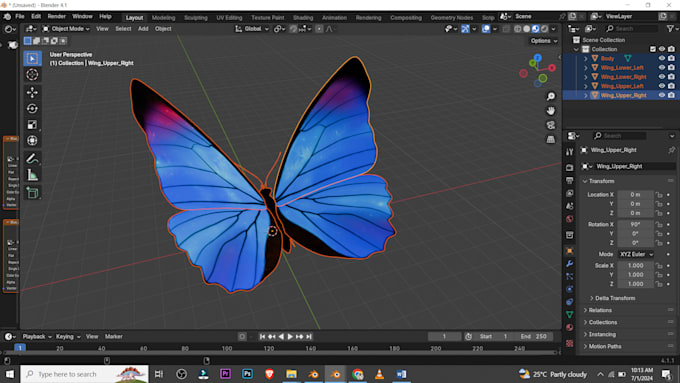The height and width of the screenshot is (383, 680).
Task: Jump to the timeline start frame
Action: 262,337
